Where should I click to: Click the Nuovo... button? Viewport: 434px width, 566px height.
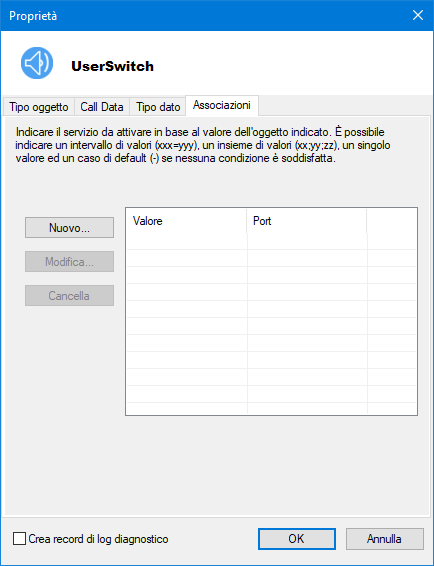[69, 227]
